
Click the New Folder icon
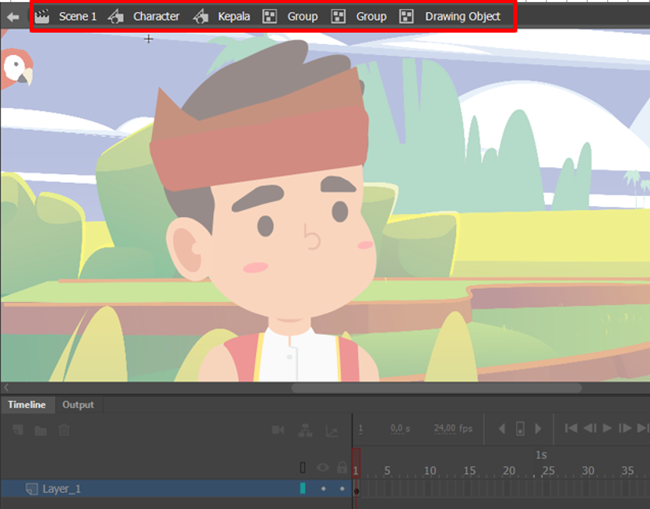pos(41,431)
